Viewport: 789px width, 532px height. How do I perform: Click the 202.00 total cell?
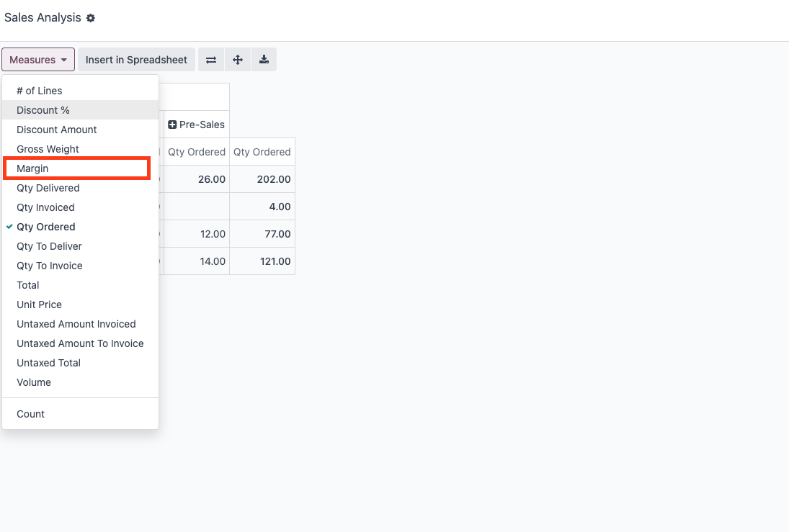coord(262,179)
